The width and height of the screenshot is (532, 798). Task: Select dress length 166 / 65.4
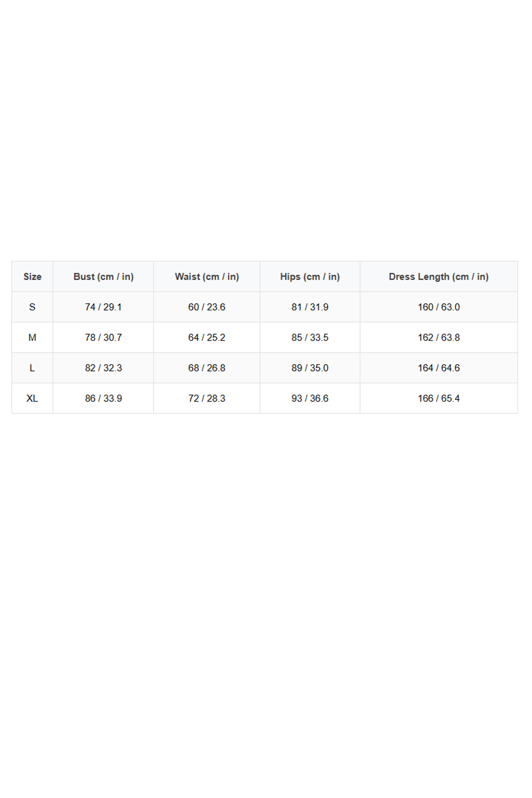click(439, 399)
